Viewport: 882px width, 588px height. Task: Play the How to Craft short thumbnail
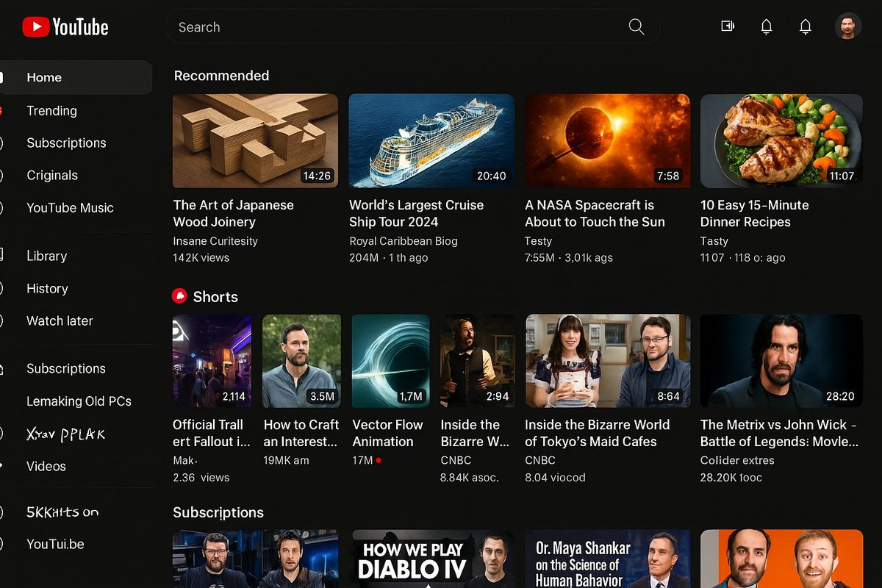tap(301, 361)
